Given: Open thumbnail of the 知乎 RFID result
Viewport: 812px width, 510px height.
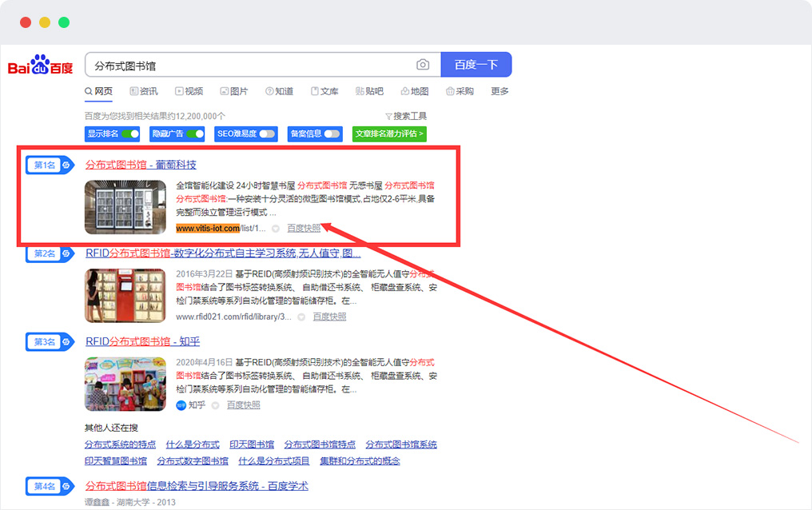Looking at the screenshot, I should 125,384.
